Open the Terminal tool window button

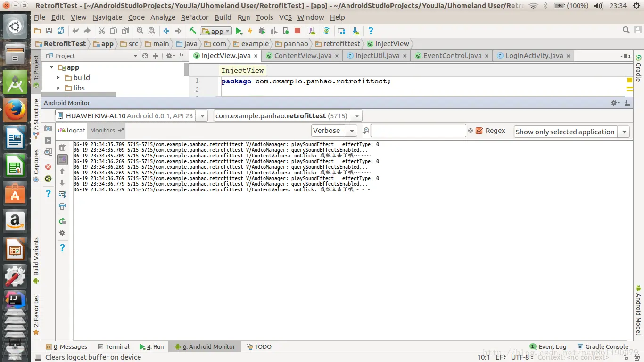coord(113,346)
